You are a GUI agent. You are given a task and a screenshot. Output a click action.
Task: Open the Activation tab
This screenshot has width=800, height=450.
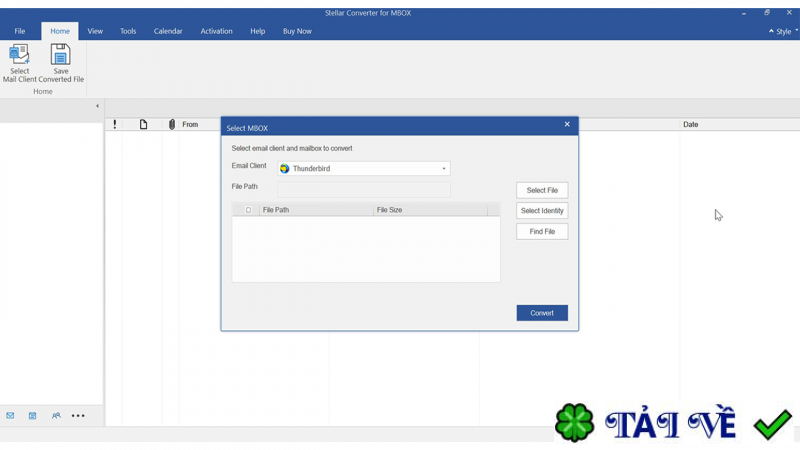[216, 31]
